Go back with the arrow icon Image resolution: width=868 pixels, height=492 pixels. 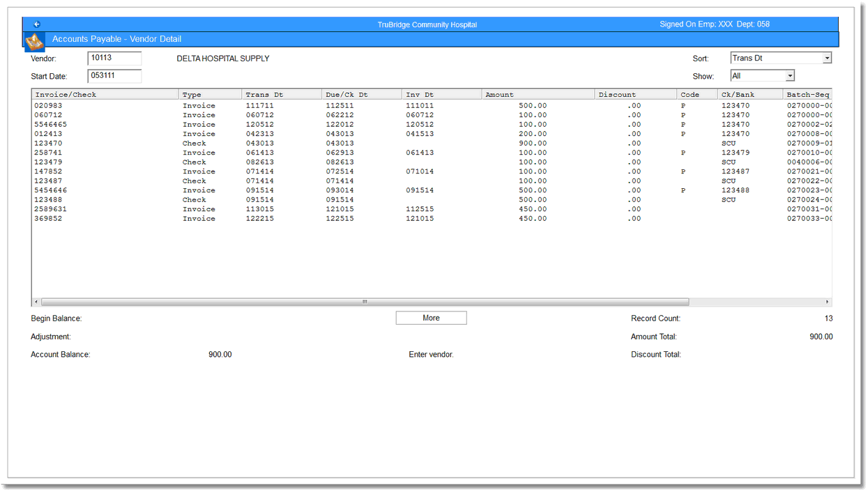(x=37, y=24)
